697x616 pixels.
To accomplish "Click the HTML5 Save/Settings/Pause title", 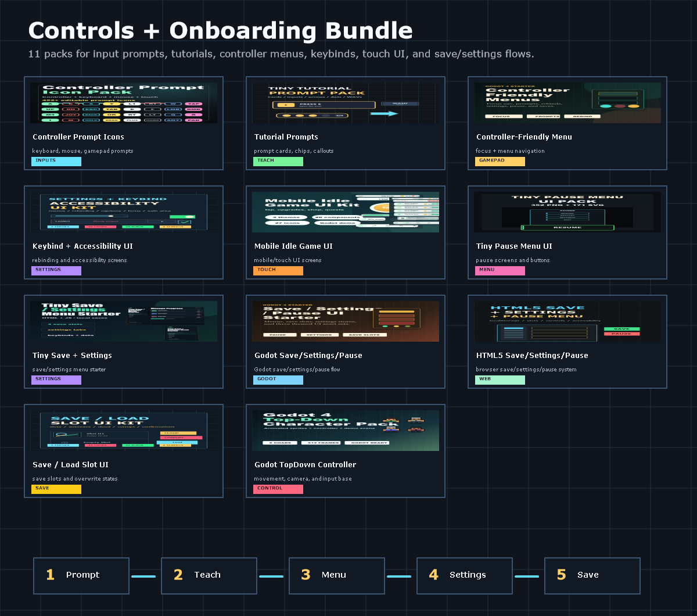I will tap(532, 356).
